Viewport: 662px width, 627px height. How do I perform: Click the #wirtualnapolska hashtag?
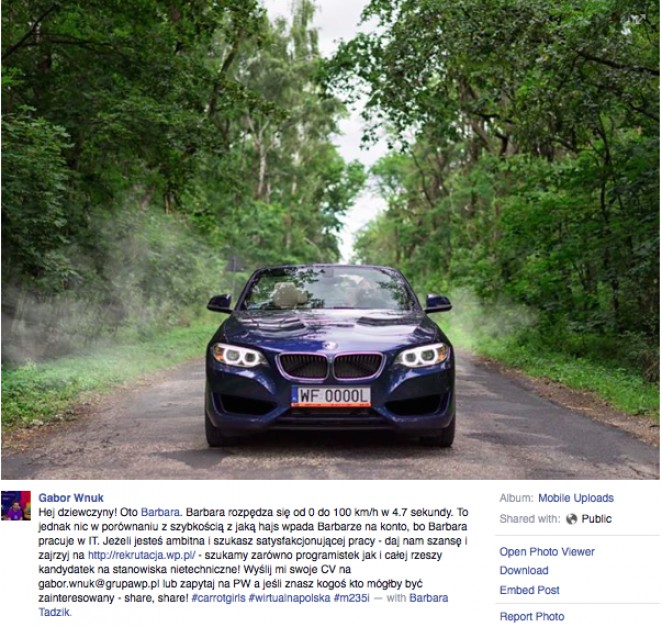pos(290,598)
